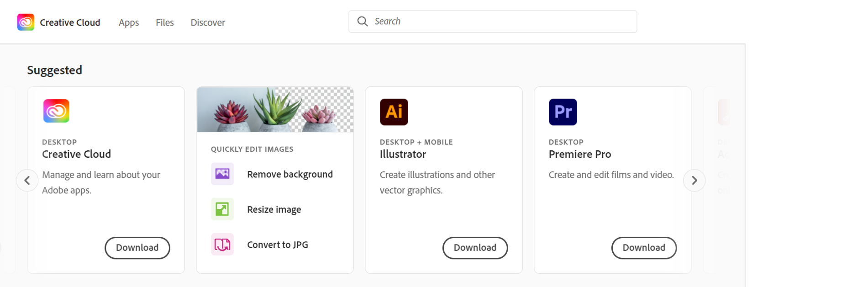
Task: Click the Resize image icon
Action: click(x=222, y=209)
